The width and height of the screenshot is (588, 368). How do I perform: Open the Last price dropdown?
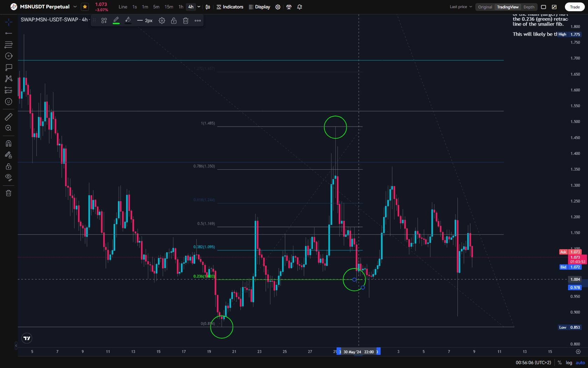coord(461,7)
